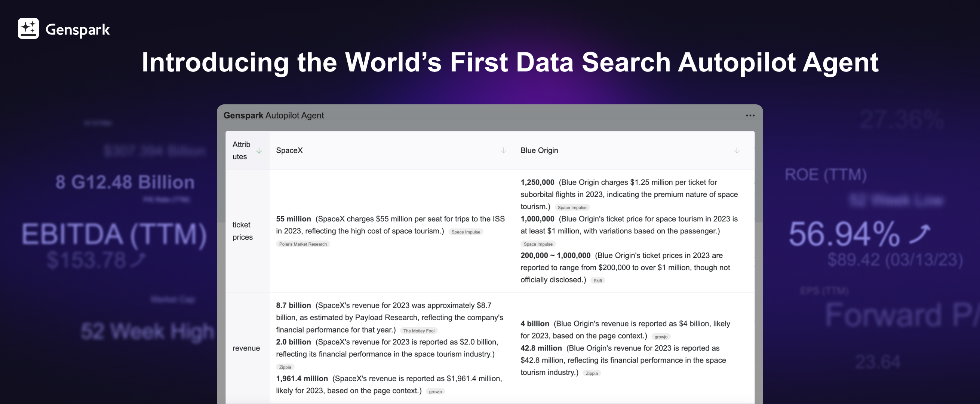Select the Blue Origin column header

click(539, 150)
